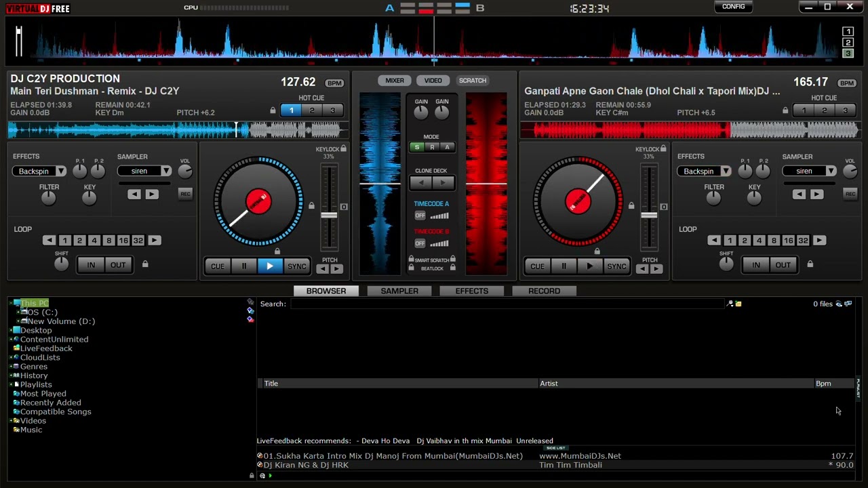
Task: Nudge right deck pitch up arrow
Action: click(x=656, y=269)
